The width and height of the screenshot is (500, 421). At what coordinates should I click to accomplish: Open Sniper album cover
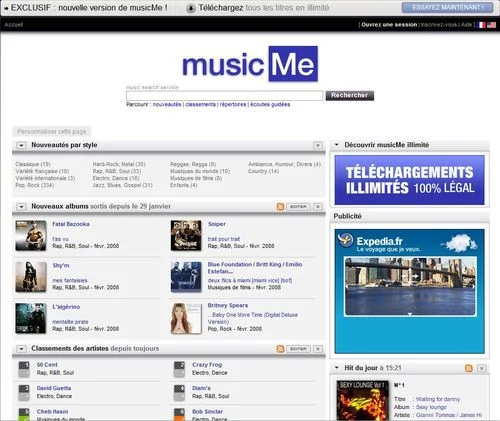tap(186, 236)
